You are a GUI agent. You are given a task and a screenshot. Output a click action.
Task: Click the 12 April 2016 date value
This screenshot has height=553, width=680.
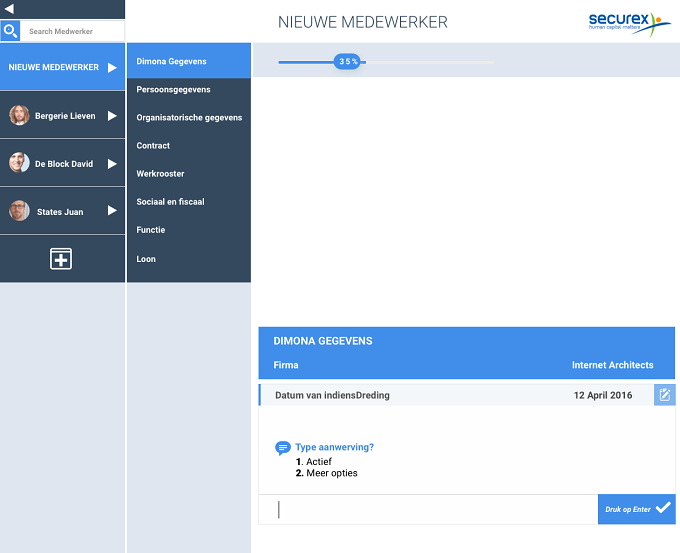point(603,395)
